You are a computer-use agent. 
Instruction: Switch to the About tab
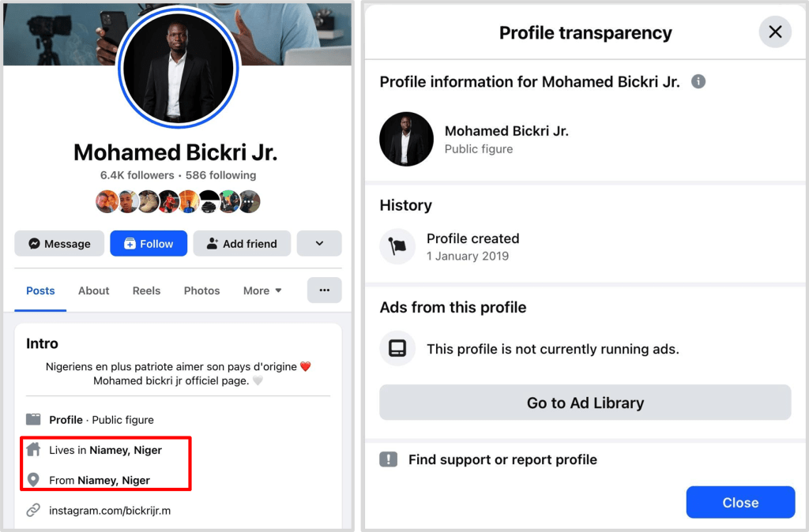coord(93,290)
